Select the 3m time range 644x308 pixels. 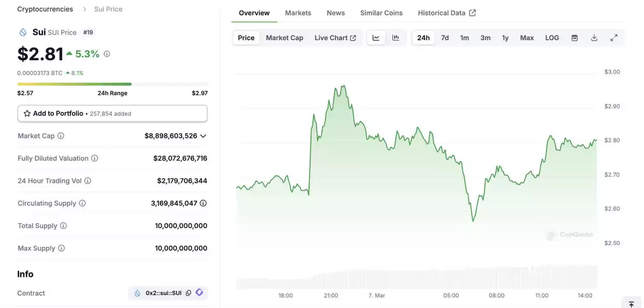pos(485,38)
